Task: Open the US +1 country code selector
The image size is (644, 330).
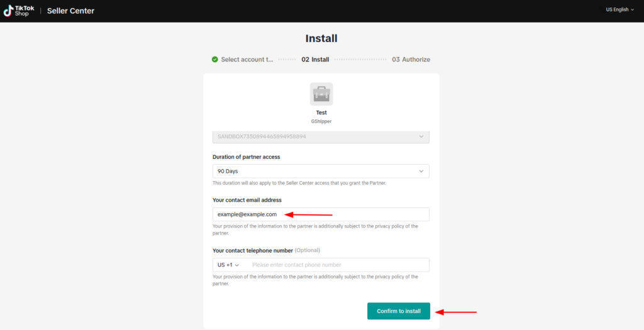Action: [228, 265]
